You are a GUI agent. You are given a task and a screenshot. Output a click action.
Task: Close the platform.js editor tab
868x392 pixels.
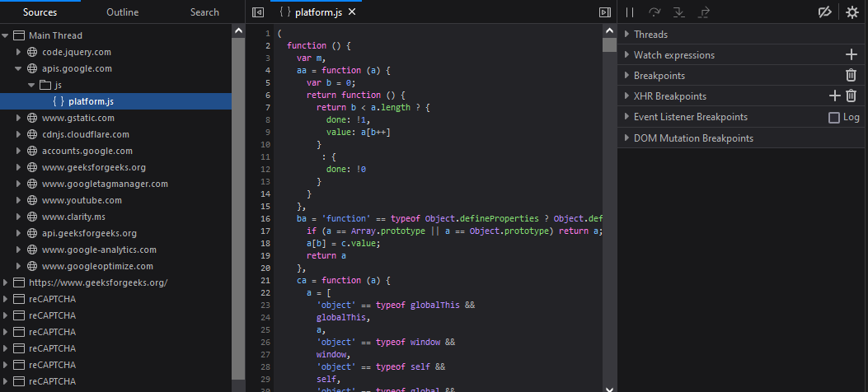click(352, 12)
